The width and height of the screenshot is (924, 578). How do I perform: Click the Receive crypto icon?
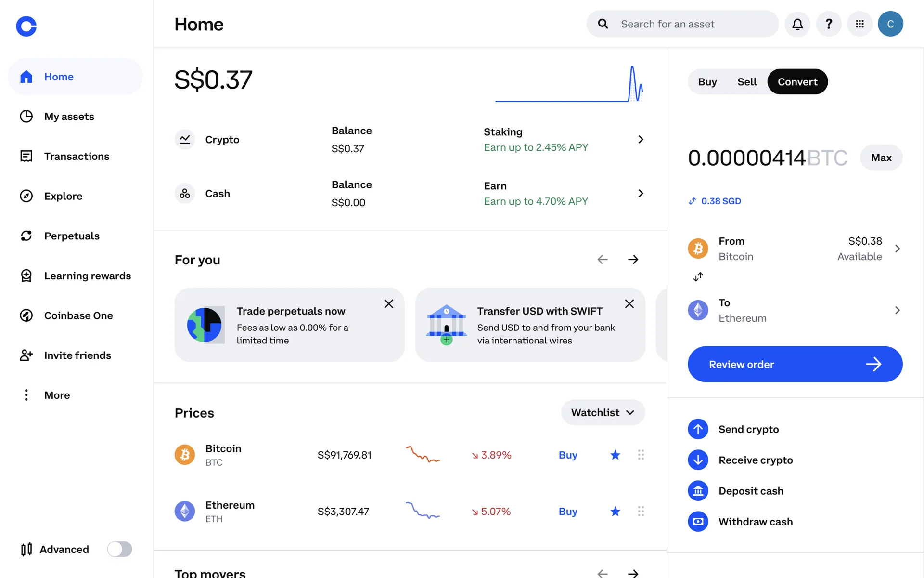pyautogui.click(x=698, y=460)
